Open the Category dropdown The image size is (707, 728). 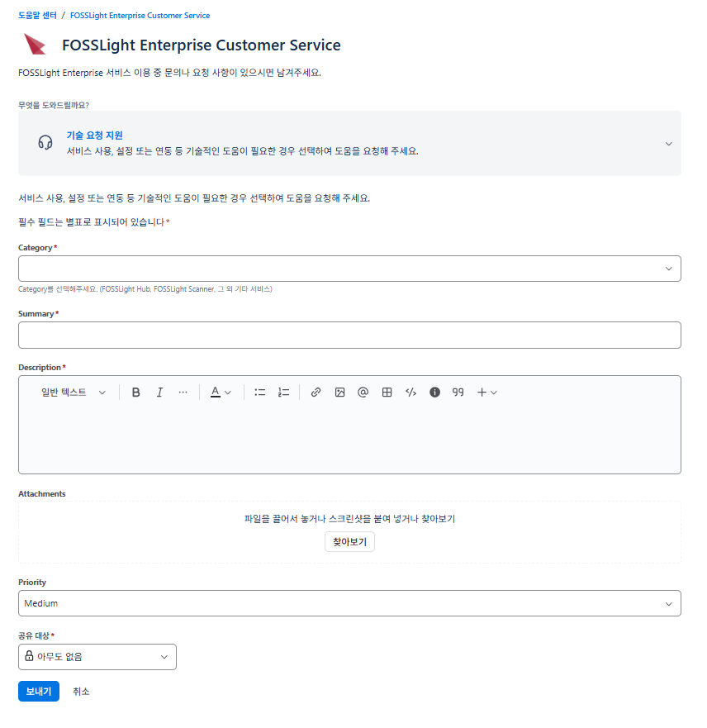(x=349, y=269)
